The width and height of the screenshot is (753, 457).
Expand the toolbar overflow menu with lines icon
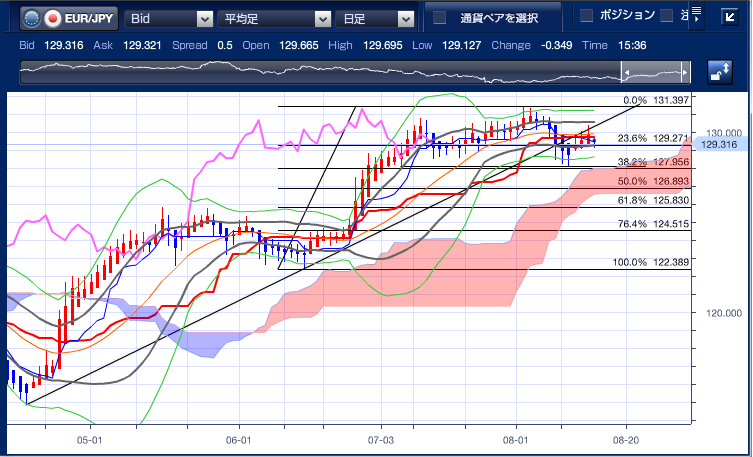(697, 15)
